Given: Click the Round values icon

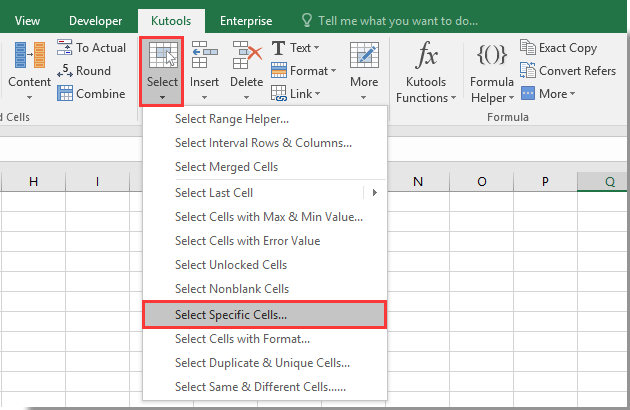Looking at the screenshot, I should [x=65, y=71].
